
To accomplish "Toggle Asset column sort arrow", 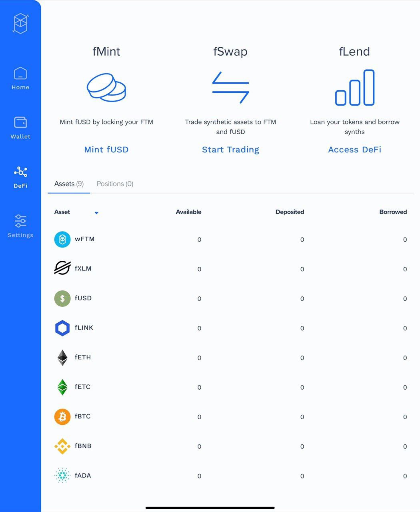I will coord(96,213).
